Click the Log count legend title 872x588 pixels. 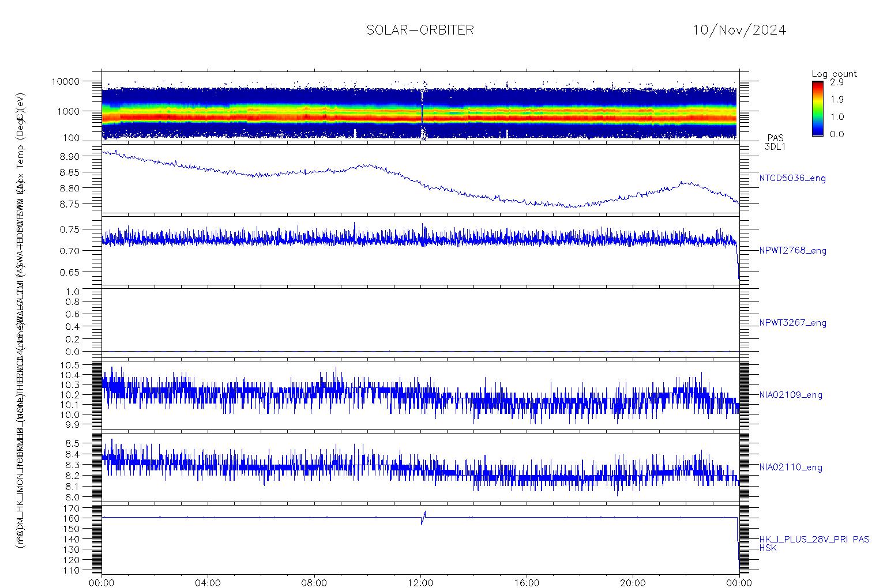[x=834, y=74]
